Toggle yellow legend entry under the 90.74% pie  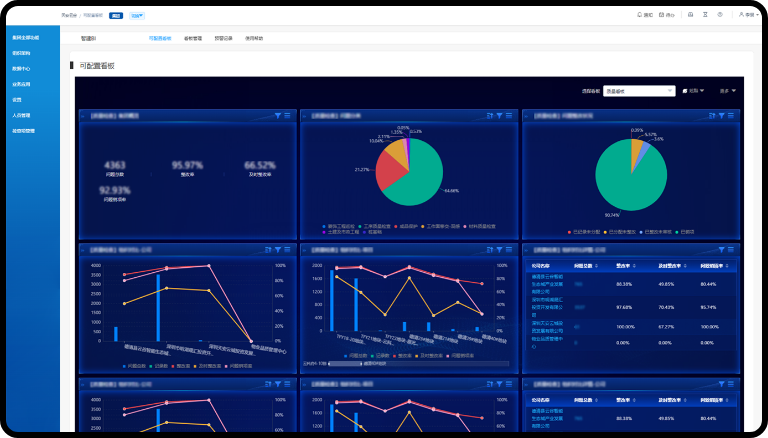tap(620, 232)
